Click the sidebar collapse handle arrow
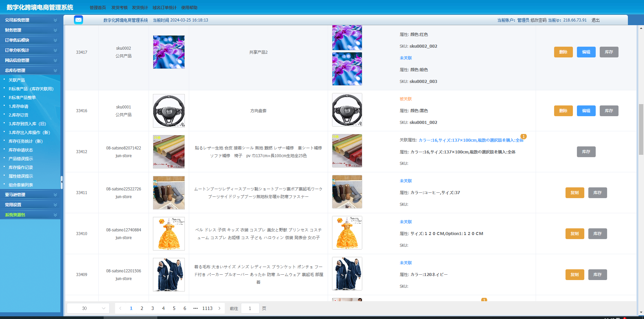644x319 pixels. tap(62, 182)
